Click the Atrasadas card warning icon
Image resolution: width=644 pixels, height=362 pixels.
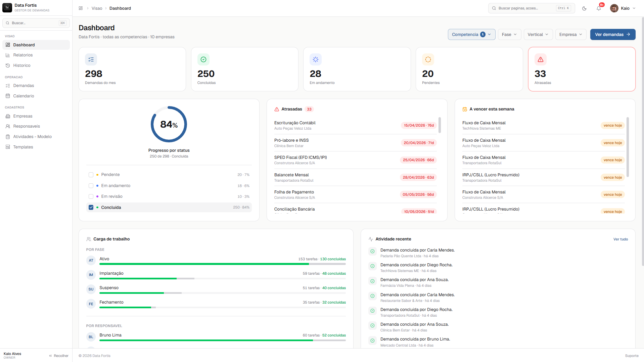pos(541,59)
